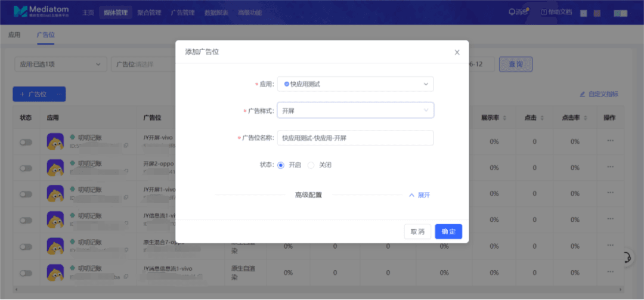Image resolution: width=644 pixels, height=300 pixels.
Task: Toggle status switch for JY开屏-vivo row
Action: [26, 143]
